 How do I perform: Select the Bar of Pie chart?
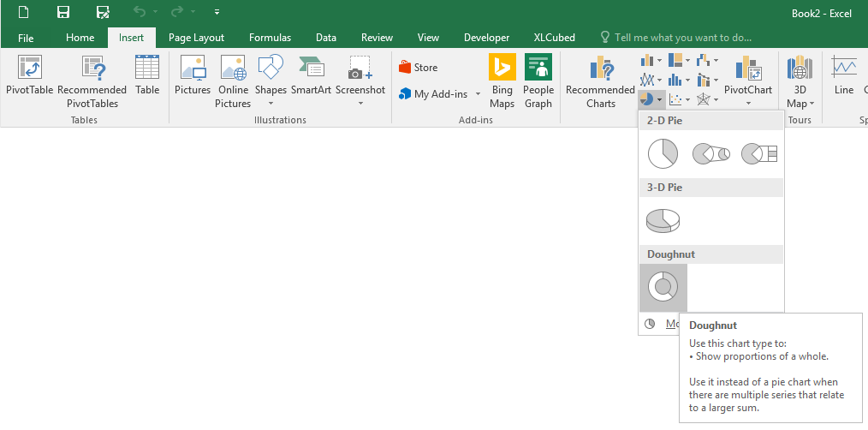pyautogui.click(x=759, y=153)
